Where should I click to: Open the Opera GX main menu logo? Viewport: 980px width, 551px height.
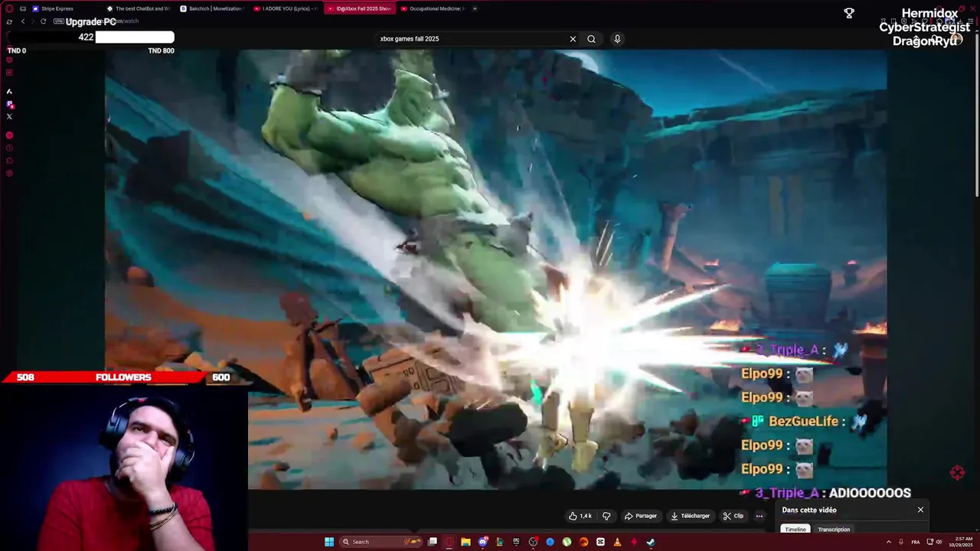9,8
